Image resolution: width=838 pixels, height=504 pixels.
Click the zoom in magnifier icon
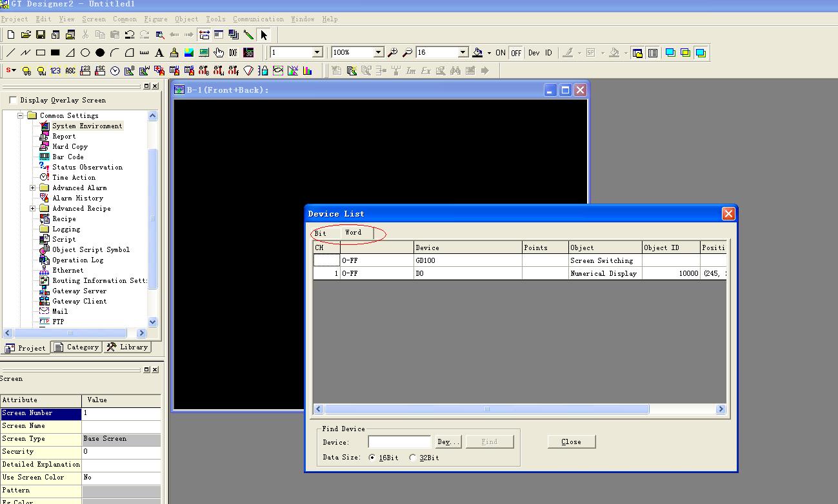click(x=392, y=53)
